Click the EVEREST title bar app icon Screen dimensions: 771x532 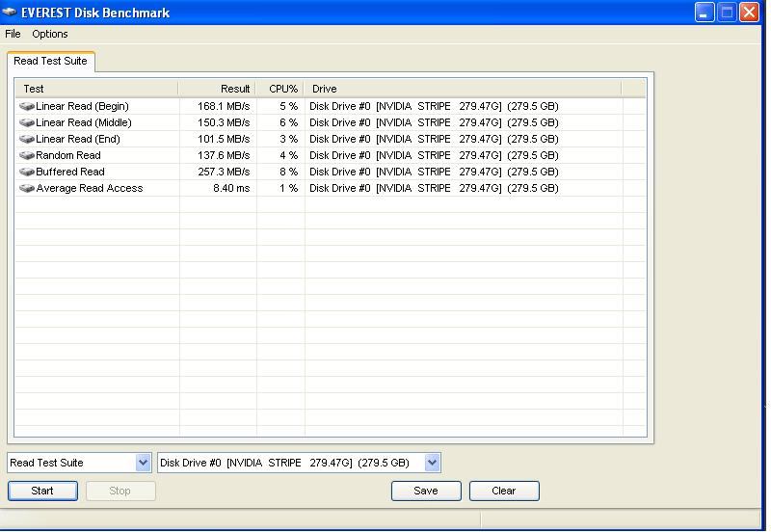click(10, 12)
